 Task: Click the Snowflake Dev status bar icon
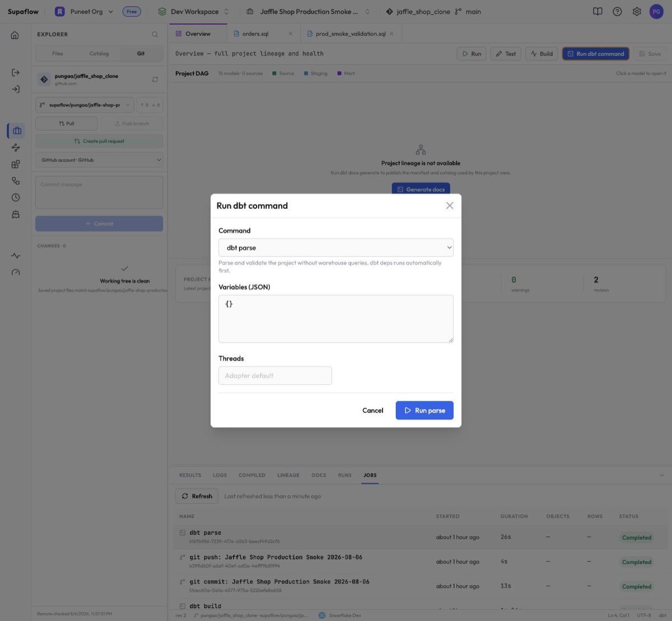(x=322, y=615)
